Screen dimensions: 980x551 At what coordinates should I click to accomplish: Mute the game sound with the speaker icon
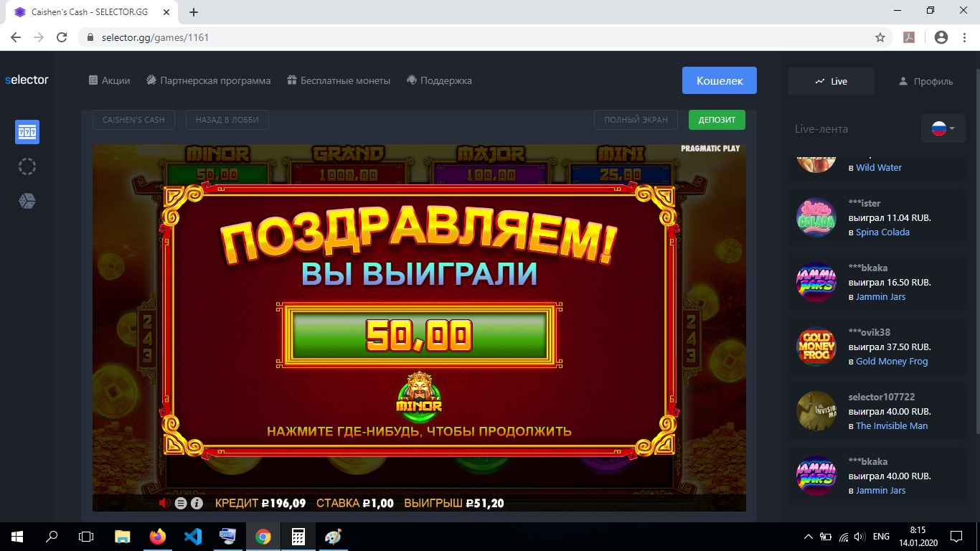[x=164, y=504]
